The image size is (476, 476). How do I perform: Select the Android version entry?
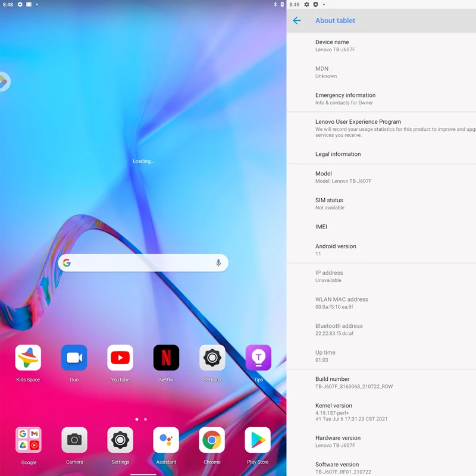(381, 249)
